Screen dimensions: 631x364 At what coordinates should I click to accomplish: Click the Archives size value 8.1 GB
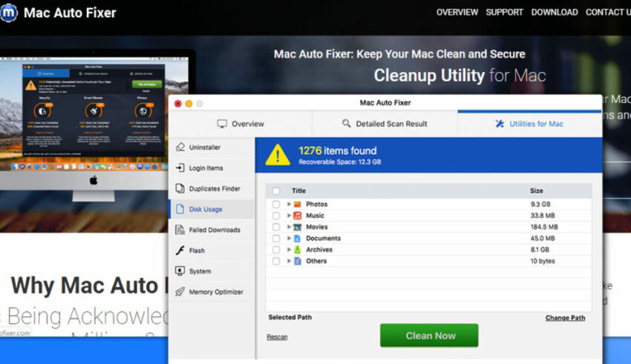(540, 250)
